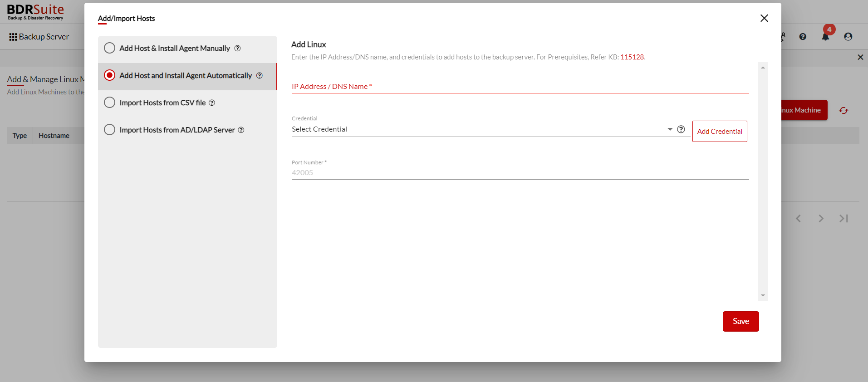
Task: Show help for Import from CSV file
Action: click(x=212, y=103)
